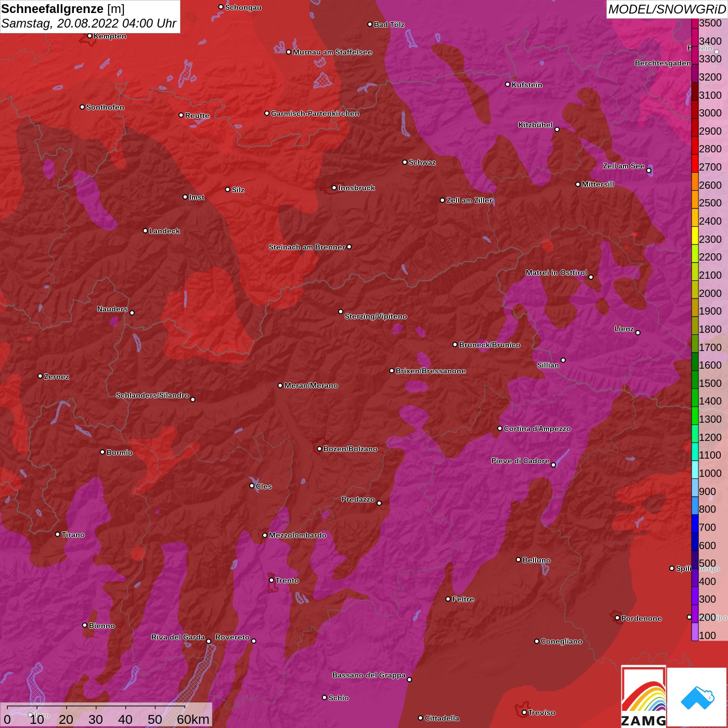Click the '100' legend value
Viewport: 728px width, 728px height.
(x=707, y=635)
